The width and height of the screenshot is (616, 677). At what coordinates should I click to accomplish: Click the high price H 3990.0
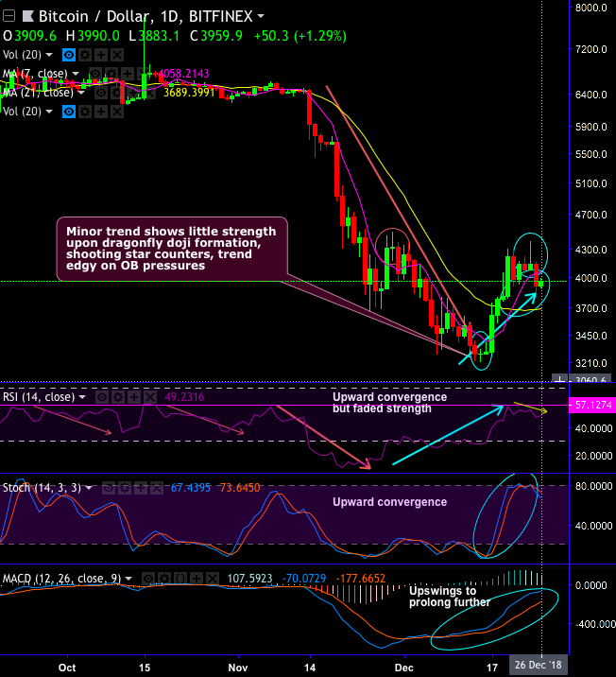pos(93,36)
